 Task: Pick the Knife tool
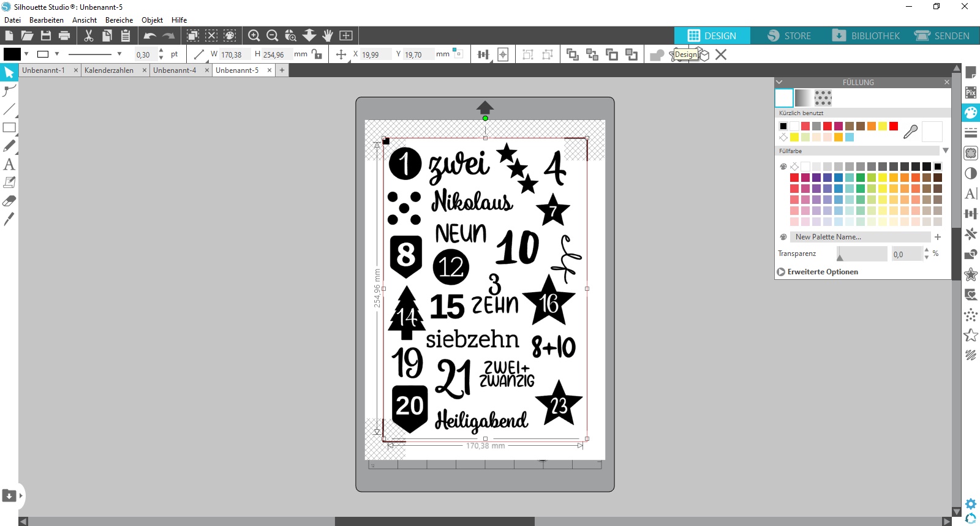[9, 219]
